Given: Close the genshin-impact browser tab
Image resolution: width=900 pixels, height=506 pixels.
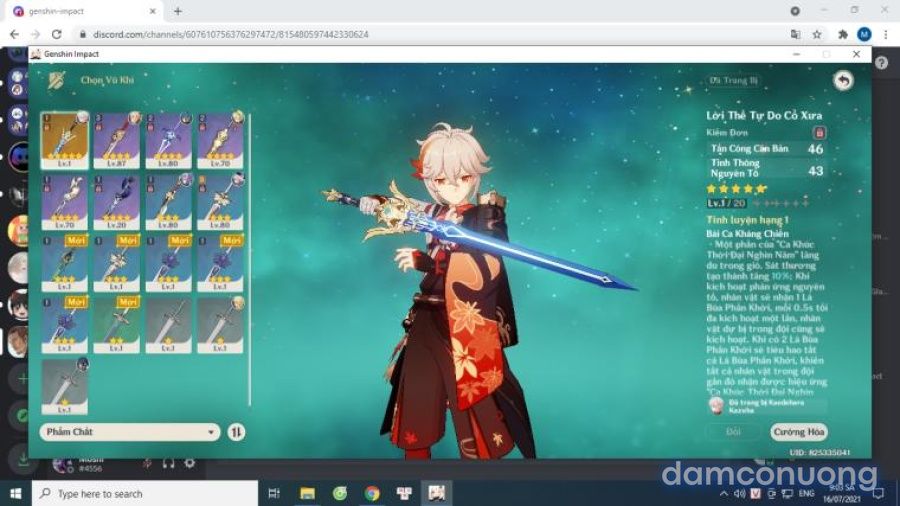Looking at the screenshot, I should [153, 11].
